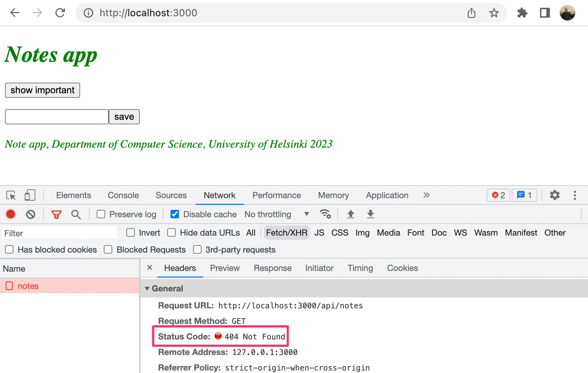Go back to the previous page
The width and height of the screenshot is (588, 373).
point(15,13)
